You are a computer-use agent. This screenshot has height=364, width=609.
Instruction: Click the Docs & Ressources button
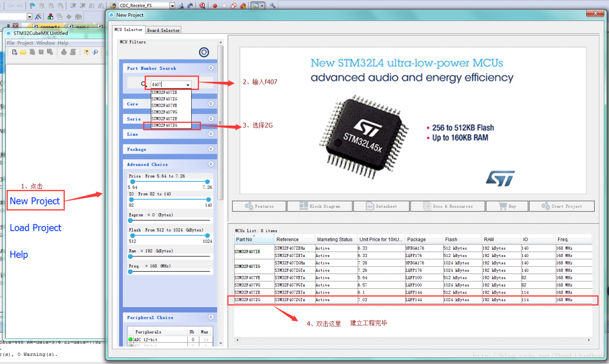coord(448,206)
